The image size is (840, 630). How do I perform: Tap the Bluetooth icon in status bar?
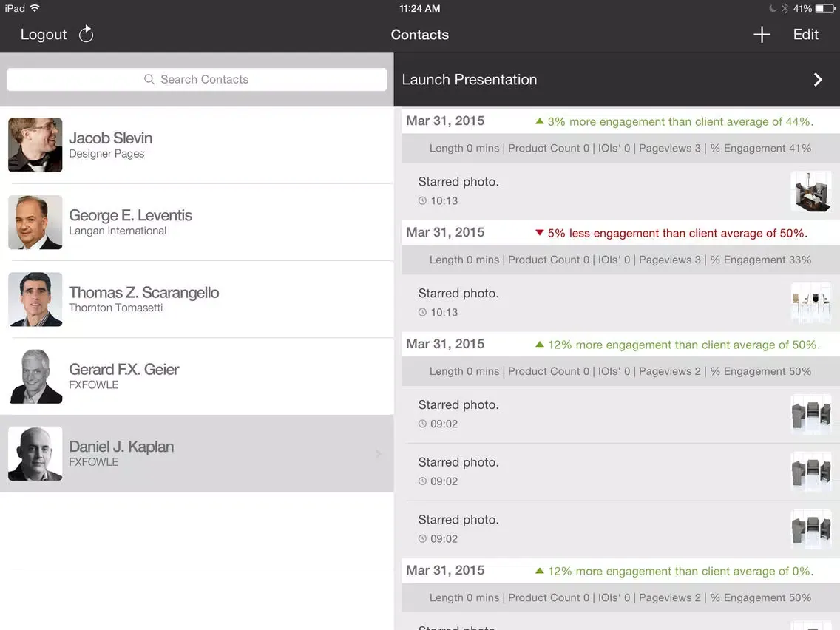(785, 9)
